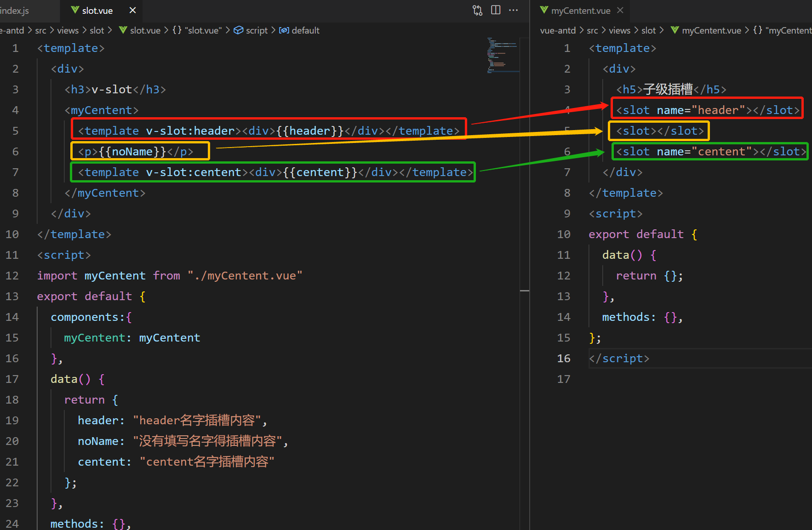Open the src breadcrumb in right editor
This screenshot has height=530, width=812.
coord(593,30)
